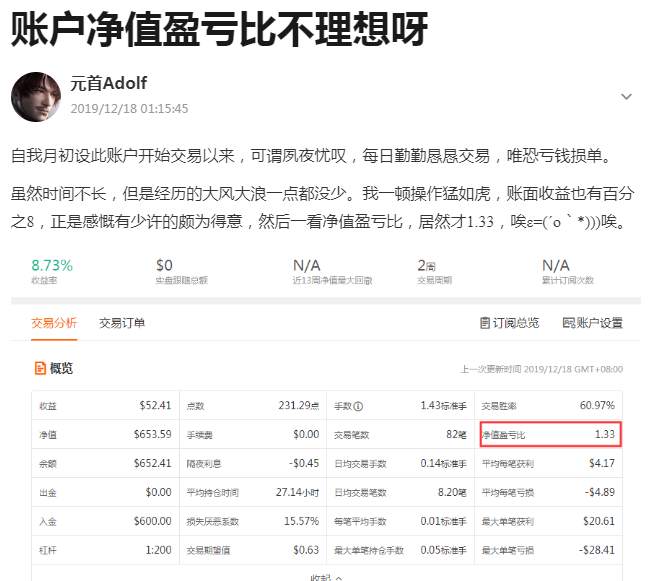The width and height of the screenshot is (661, 581).
Task: Click the post title 账户净值盈亏比不理想呀
Action: [x=219, y=29]
